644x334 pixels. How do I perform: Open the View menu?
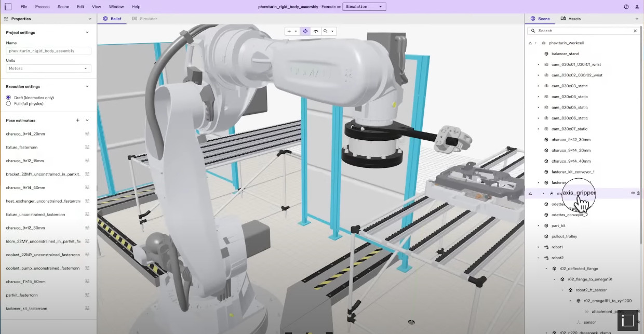click(96, 7)
